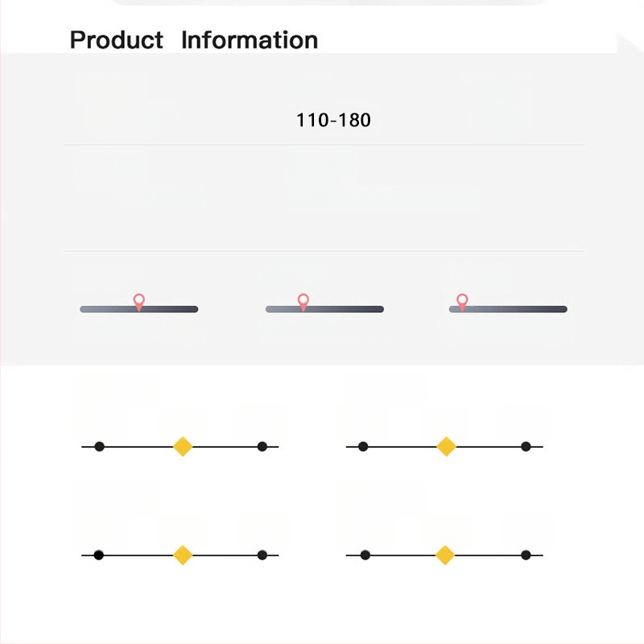Click the 110-180 size range text

coord(333,121)
